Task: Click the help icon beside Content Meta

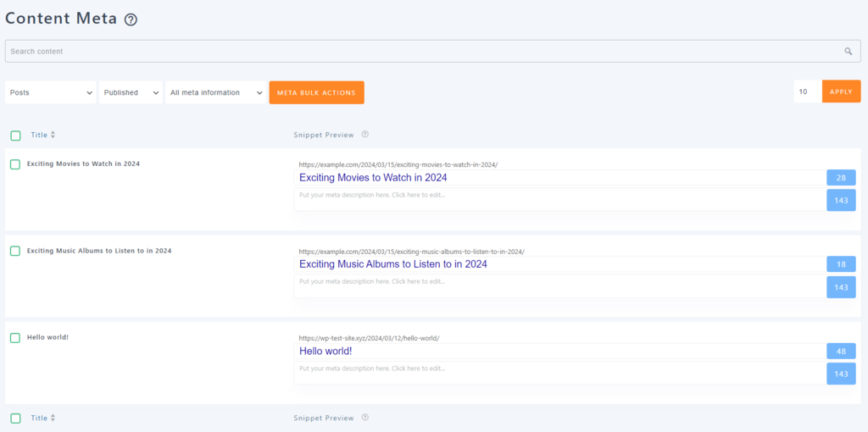Action: 131,19
